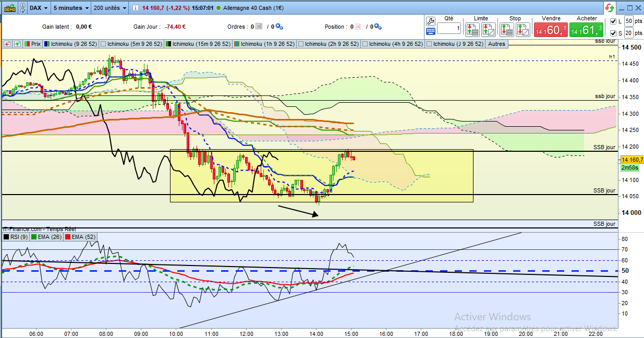Screen dimensions: 644x338
Task: Click the red down-arrow icon left of Prix
Action: pyautogui.click(x=7, y=44)
